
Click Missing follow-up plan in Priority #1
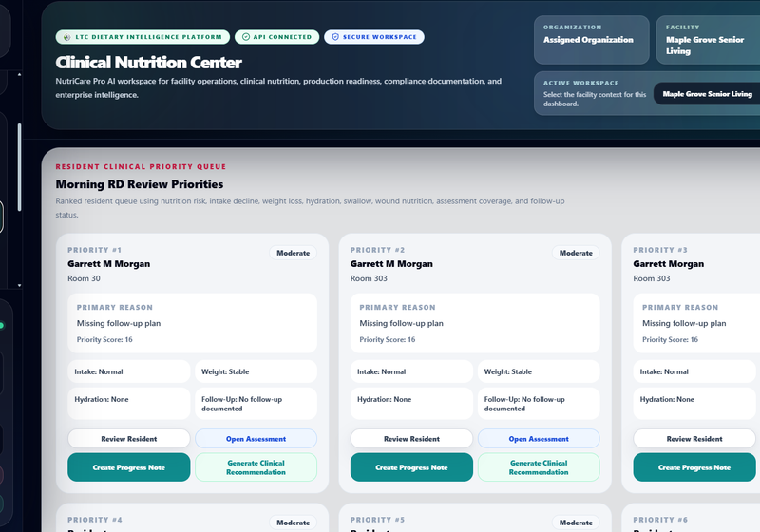coord(119,323)
